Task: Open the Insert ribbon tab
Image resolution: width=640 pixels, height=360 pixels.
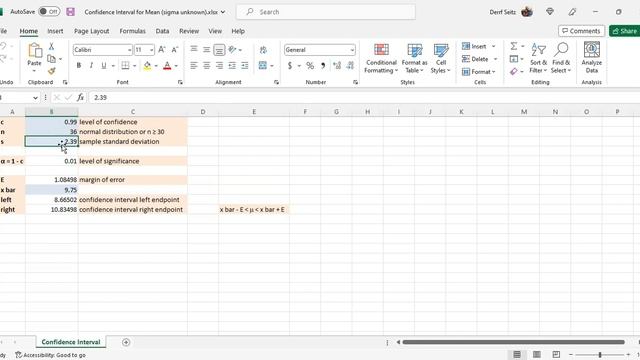Action: [55, 31]
